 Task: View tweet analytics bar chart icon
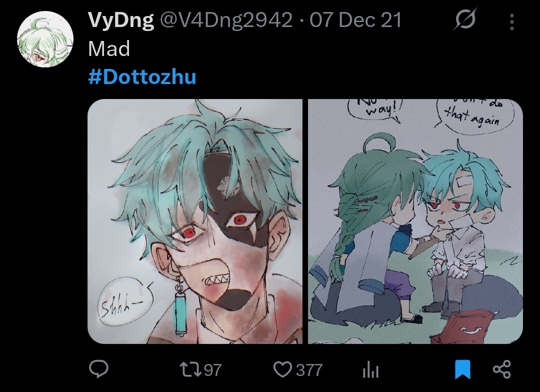pos(370,369)
